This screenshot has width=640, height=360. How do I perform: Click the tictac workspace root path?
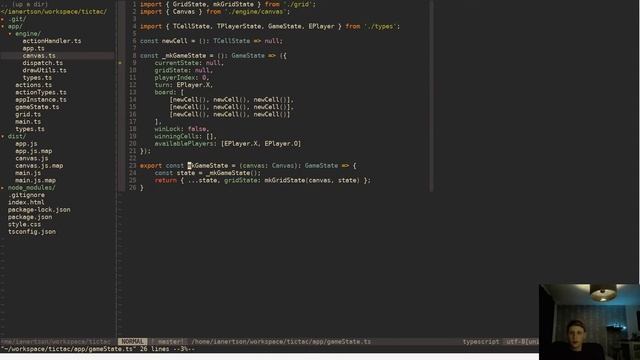pyautogui.click(x=54, y=12)
